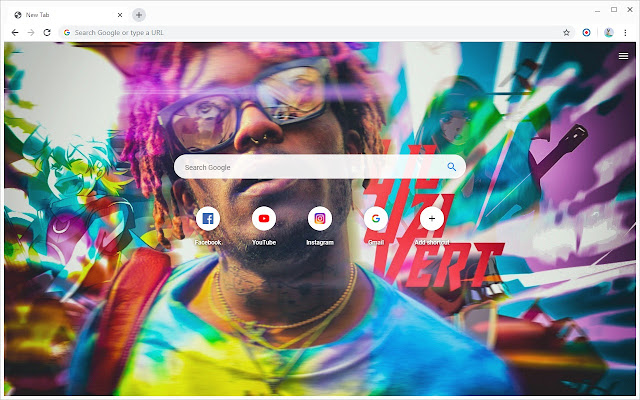Open the Facebook shortcut

pyautogui.click(x=208, y=219)
